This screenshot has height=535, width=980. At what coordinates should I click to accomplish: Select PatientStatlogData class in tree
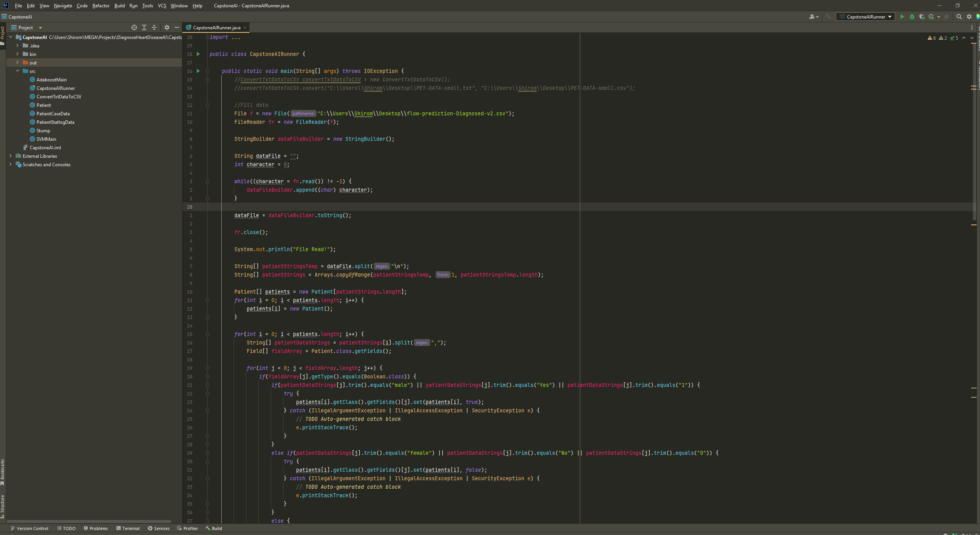(x=52, y=122)
